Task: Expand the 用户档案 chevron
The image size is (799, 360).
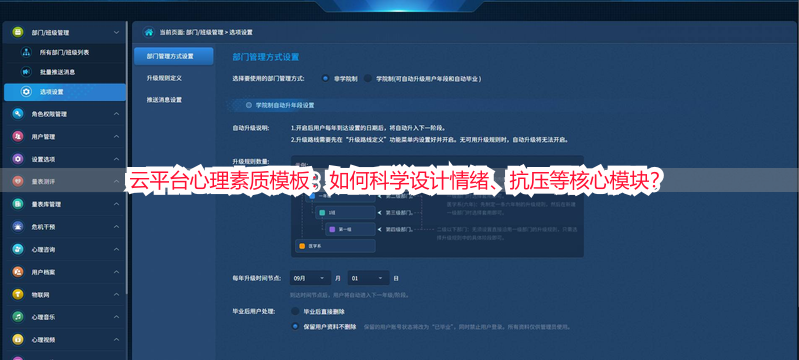Action: click(116, 272)
